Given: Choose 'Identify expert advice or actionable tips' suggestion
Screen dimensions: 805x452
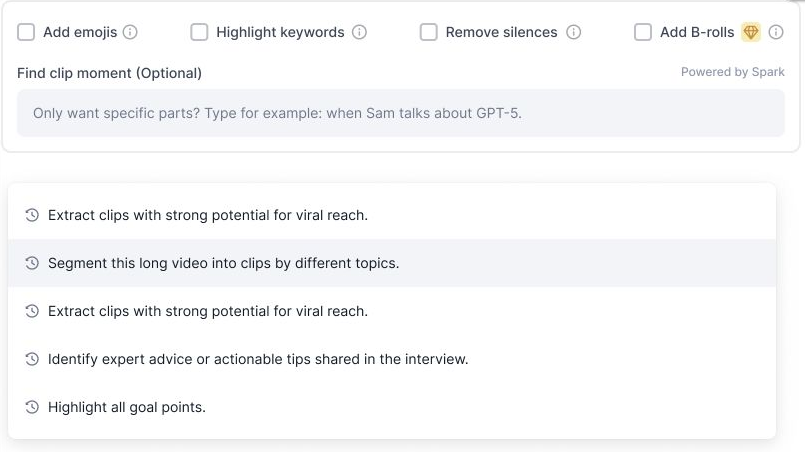Looking at the screenshot, I should pos(392,359).
